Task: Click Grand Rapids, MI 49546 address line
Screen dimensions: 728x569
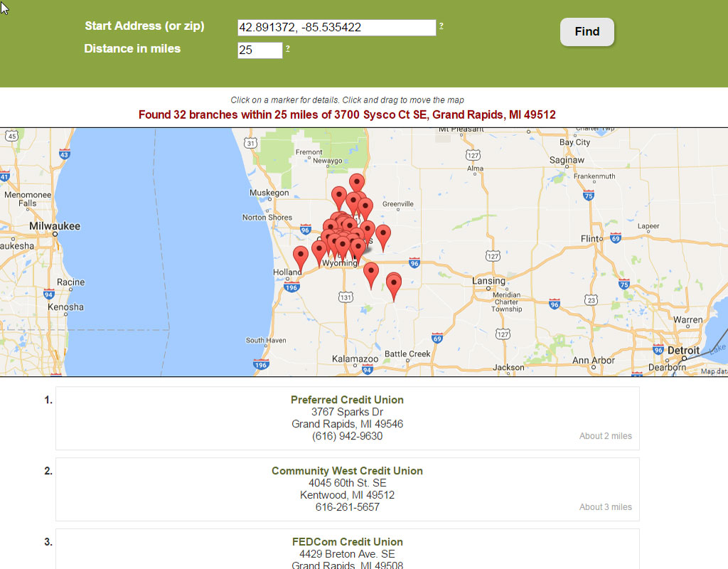Action: 347,424
